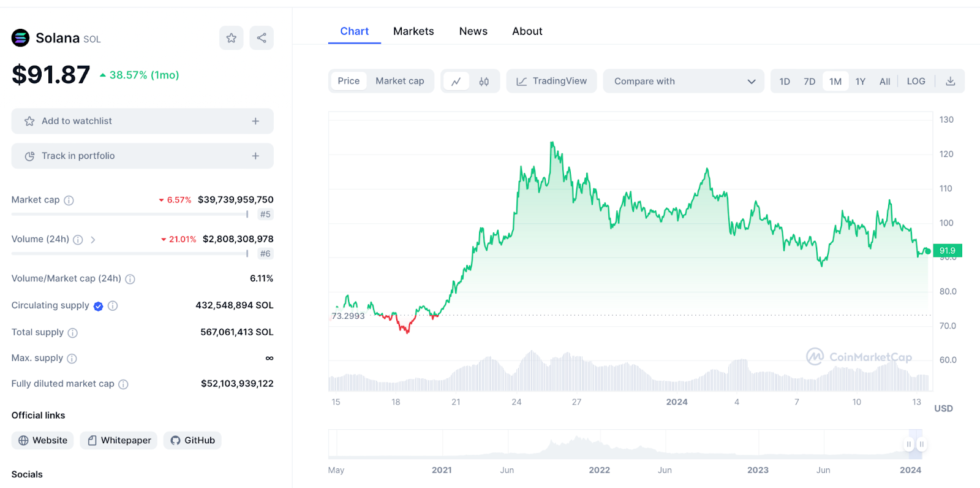Click total supply 567,061,413 SOL
This screenshot has width=980, height=488.
[237, 332]
